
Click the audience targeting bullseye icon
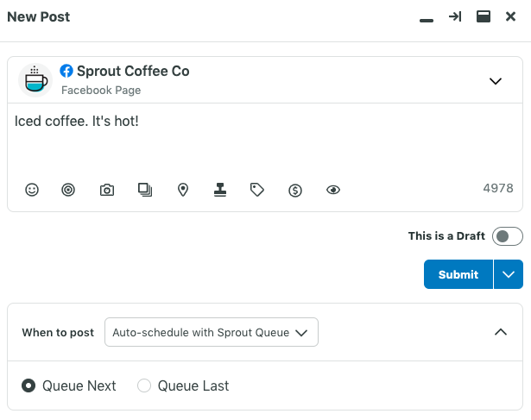[68, 190]
